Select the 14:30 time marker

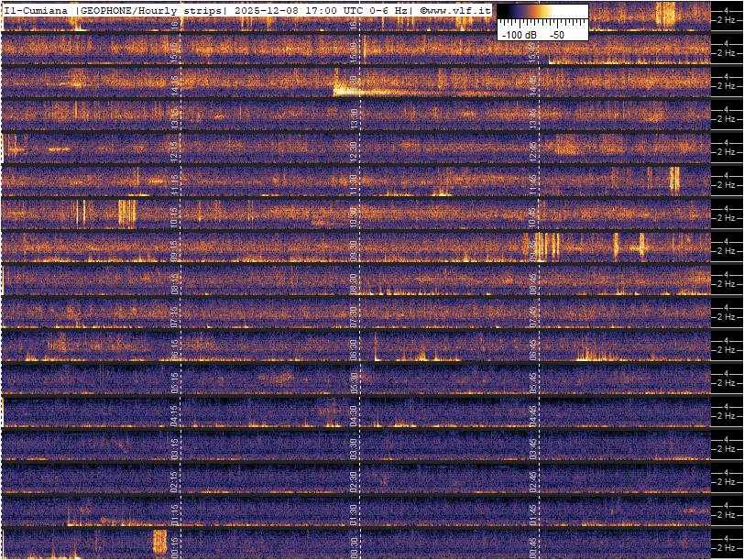pos(355,84)
